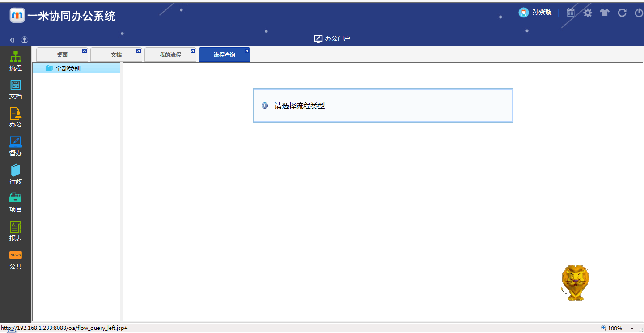Click the status bar URL text
Viewport: 644px width, 333px height.
point(64,328)
